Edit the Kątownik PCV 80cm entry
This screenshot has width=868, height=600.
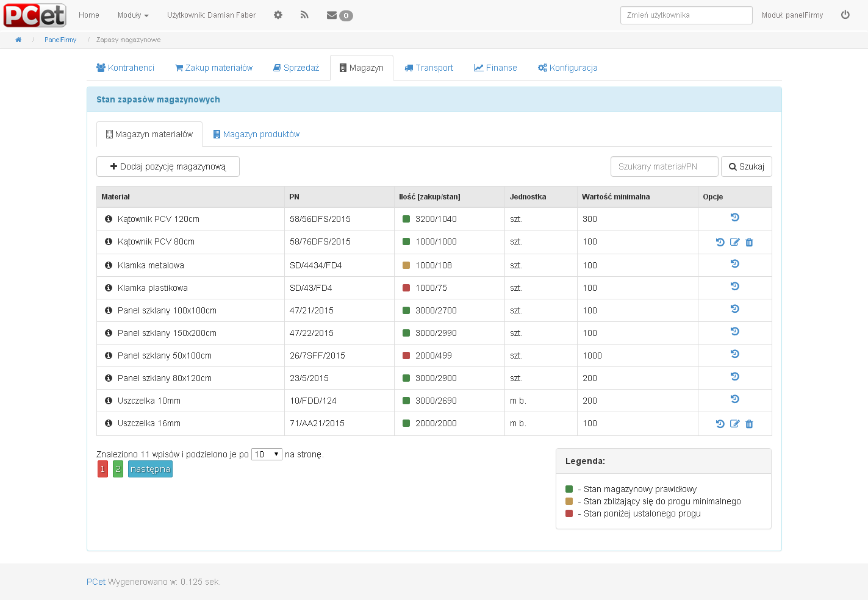pos(735,242)
